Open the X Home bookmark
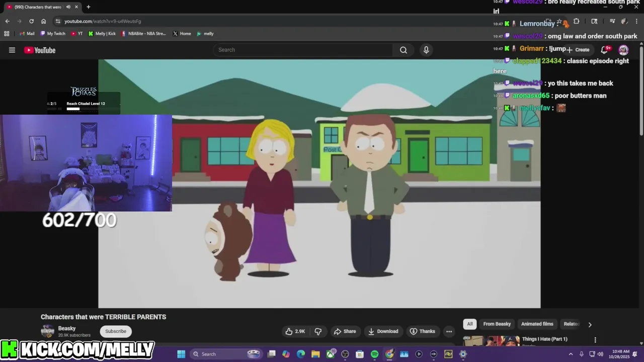 (182, 34)
